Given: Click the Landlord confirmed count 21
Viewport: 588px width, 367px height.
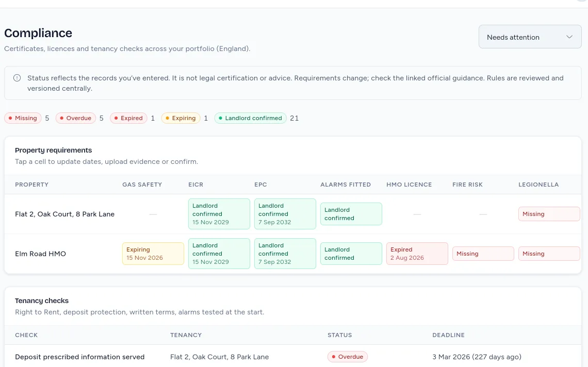Looking at the screenshot, I should click(295, 118).
